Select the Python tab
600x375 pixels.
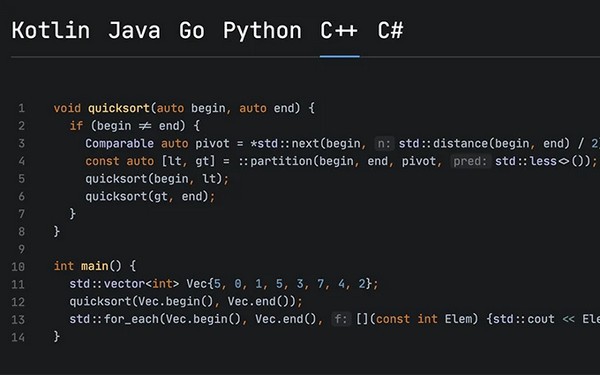click(262, 31)
